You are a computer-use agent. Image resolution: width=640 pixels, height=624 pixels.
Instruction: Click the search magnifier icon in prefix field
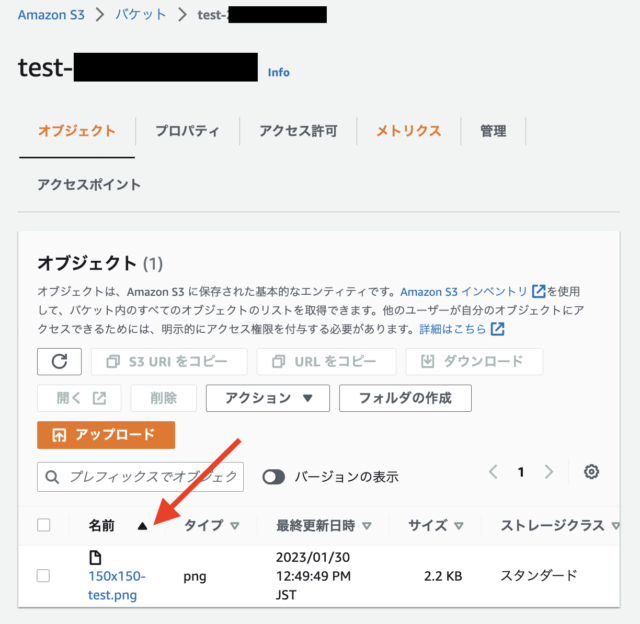[52, 477]
